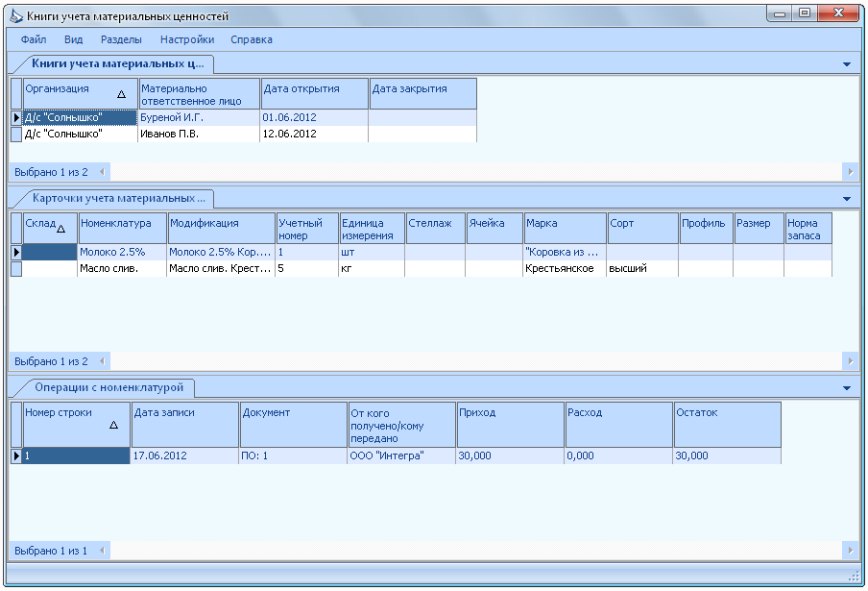
Task: Click the Расход column header
Action: [619, 425]
